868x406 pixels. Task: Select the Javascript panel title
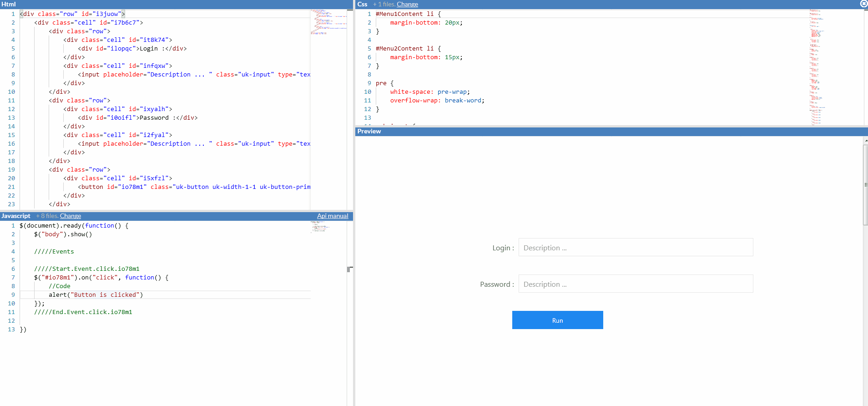pos(16,216)
